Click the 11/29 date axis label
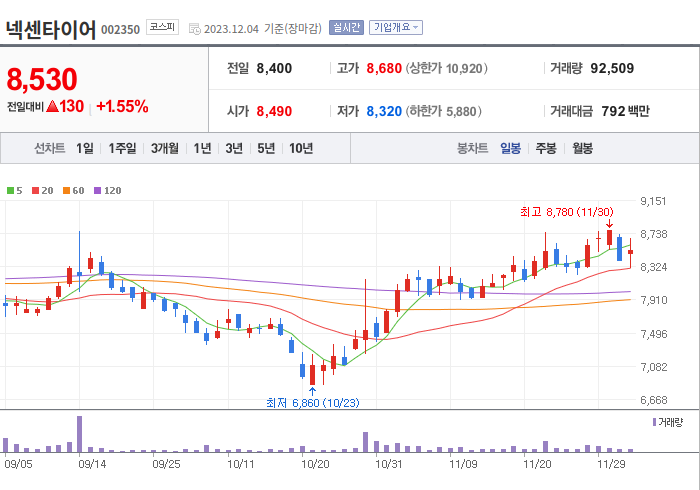Screen dimensions: 700x490 point(612,464)
